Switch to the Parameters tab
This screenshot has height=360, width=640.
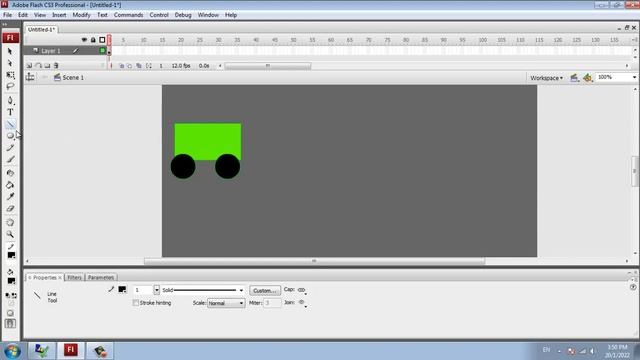[101, 278]
